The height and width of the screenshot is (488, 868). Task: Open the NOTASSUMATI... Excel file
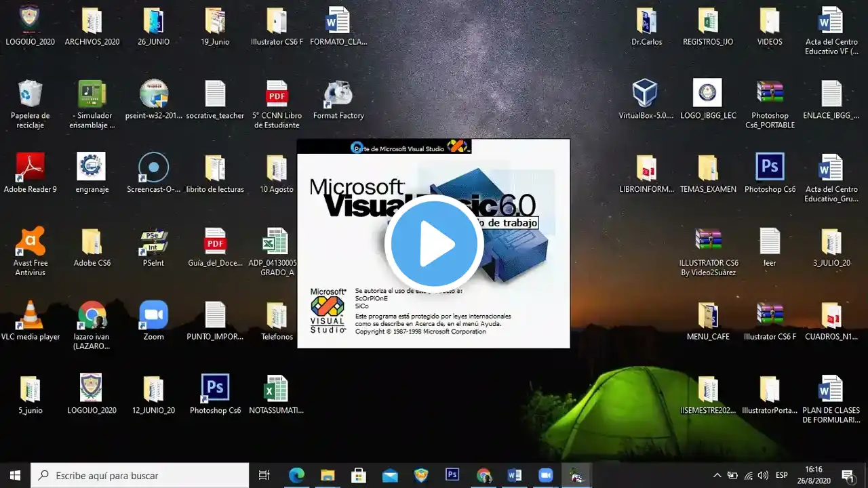(277, 388)
